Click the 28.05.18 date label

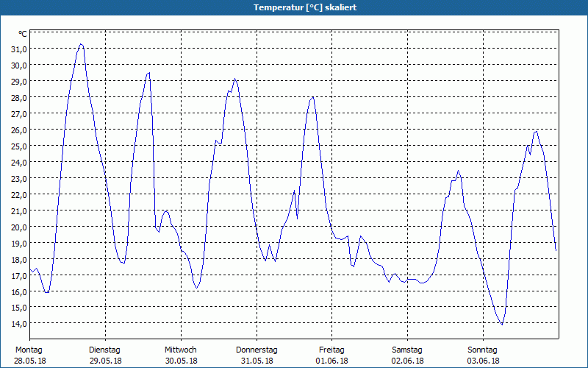(29, 361)
